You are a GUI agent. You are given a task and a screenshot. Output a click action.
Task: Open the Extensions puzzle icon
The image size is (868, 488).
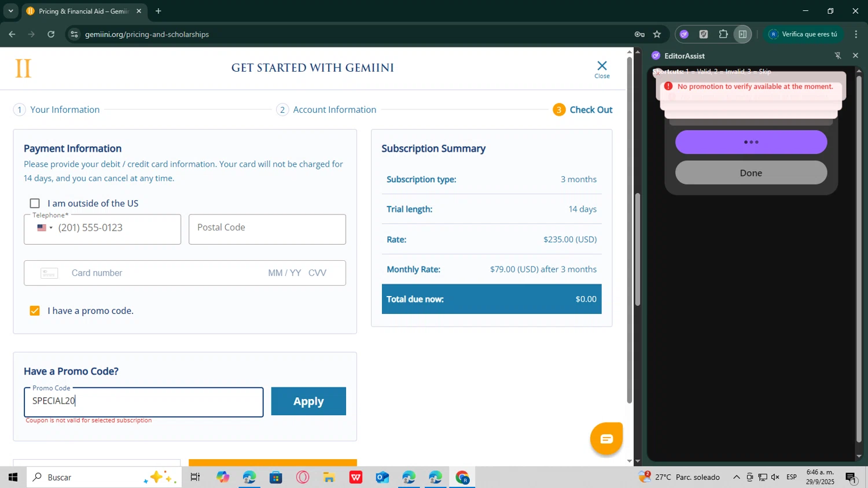tap(723, 34)
